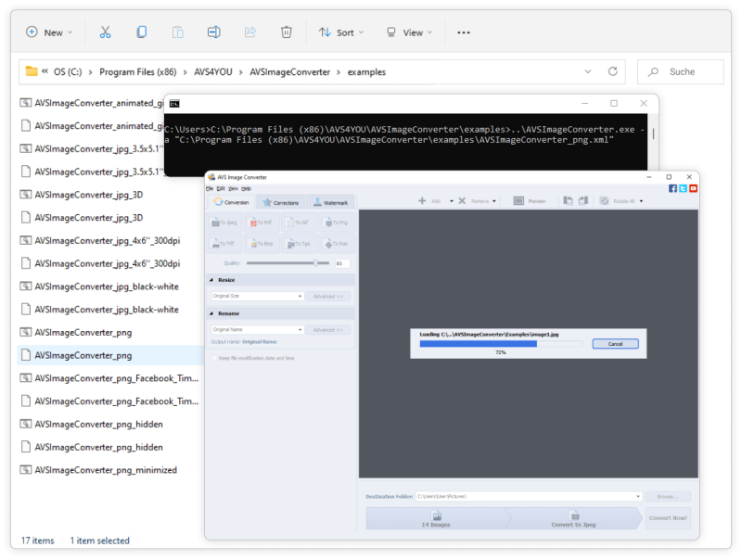Open the Original Size resize dropdown
This screenshot has width=742, height=560.
pos(300,296)
